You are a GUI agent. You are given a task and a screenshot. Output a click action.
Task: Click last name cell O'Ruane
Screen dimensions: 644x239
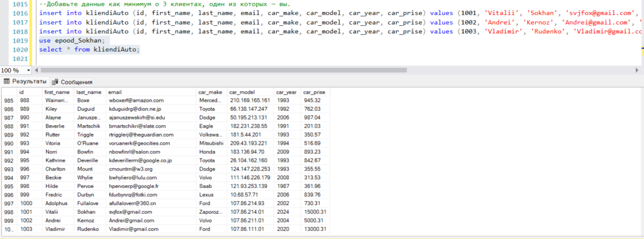(90, 143)
